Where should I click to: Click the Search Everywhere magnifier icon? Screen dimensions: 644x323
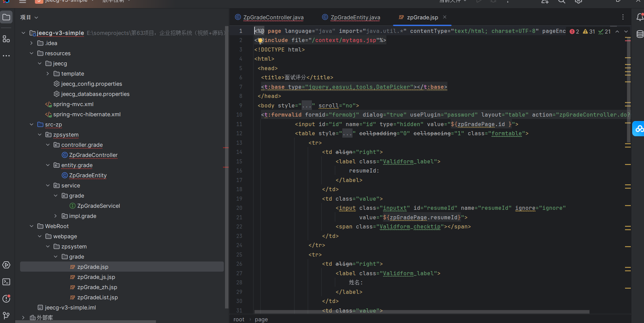(562, 2)
